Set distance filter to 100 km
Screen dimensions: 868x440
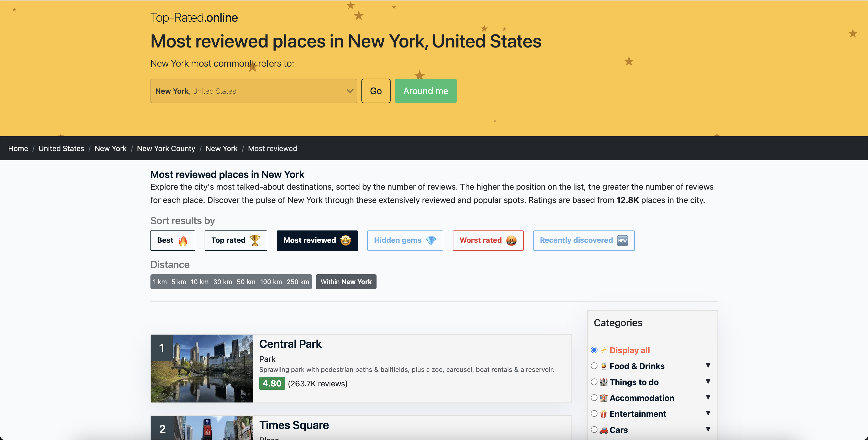click(271, 282)
